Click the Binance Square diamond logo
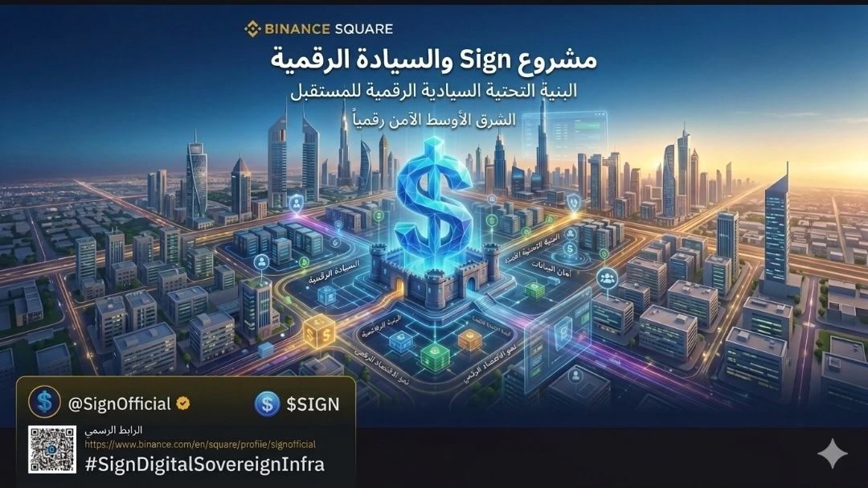 pyautogui.click(x=252, y=29)
